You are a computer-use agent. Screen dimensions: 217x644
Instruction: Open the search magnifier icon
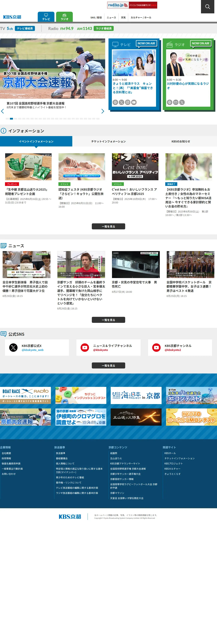tap(207, 7)
